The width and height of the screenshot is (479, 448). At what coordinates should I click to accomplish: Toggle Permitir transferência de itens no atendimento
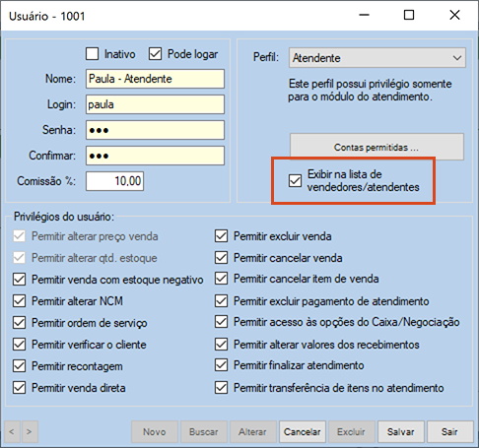(x=221, y=388)
